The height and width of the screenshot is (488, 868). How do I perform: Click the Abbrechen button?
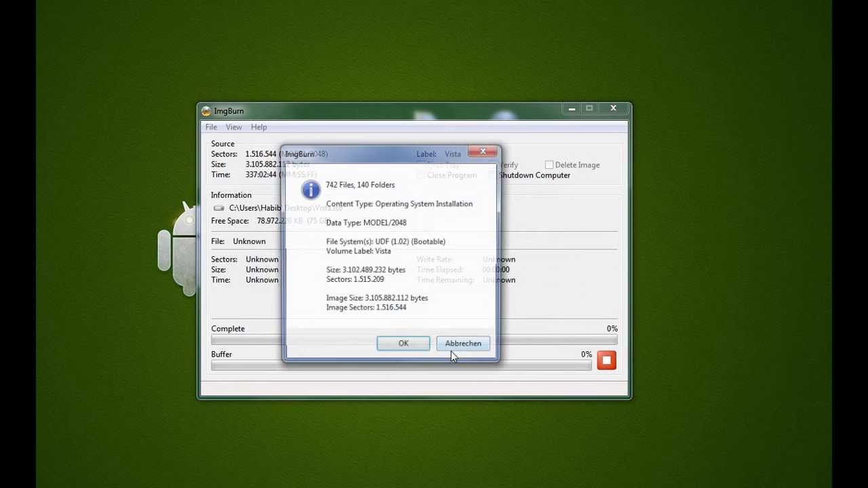pos(463,344)
